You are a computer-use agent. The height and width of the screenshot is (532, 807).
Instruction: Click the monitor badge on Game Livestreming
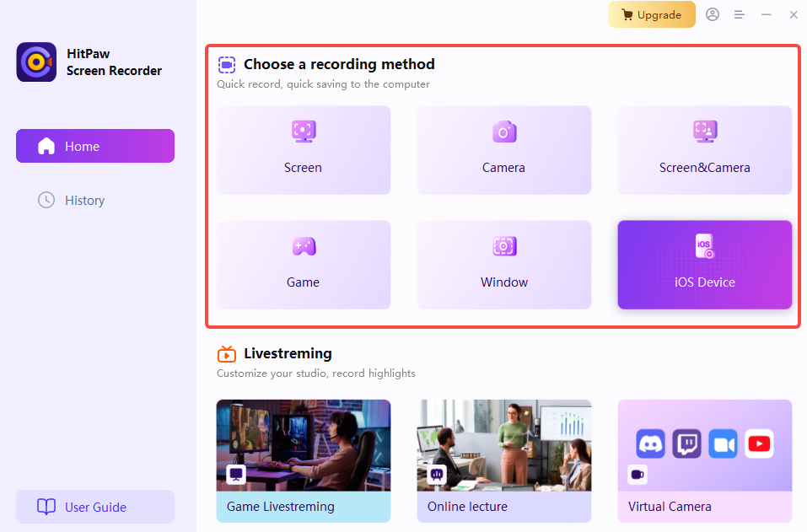click(x=236, y=474)
